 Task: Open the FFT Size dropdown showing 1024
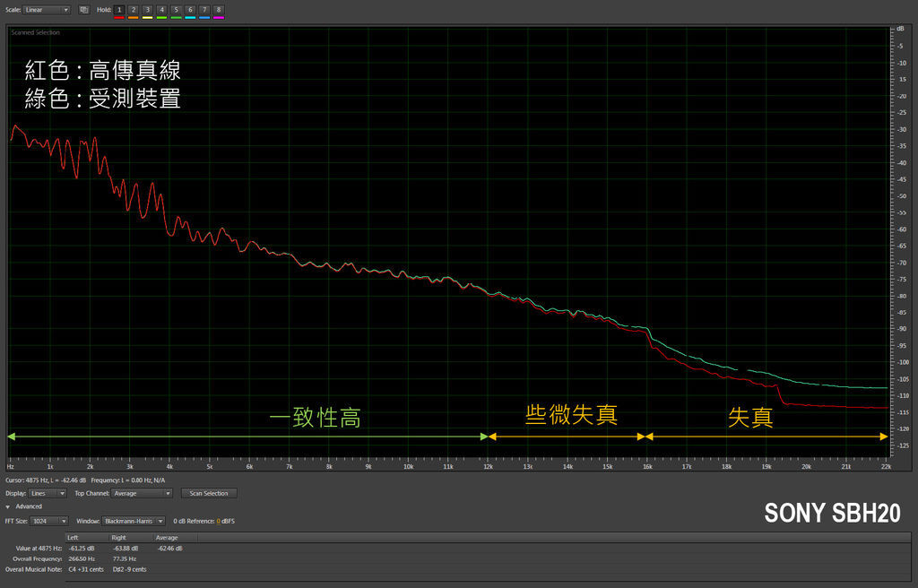pos(49,521)
